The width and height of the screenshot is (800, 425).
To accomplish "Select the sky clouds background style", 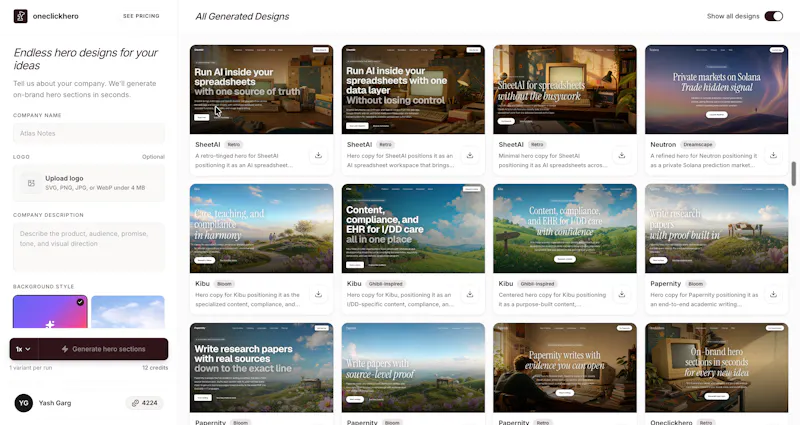I will tap(128, 312).
